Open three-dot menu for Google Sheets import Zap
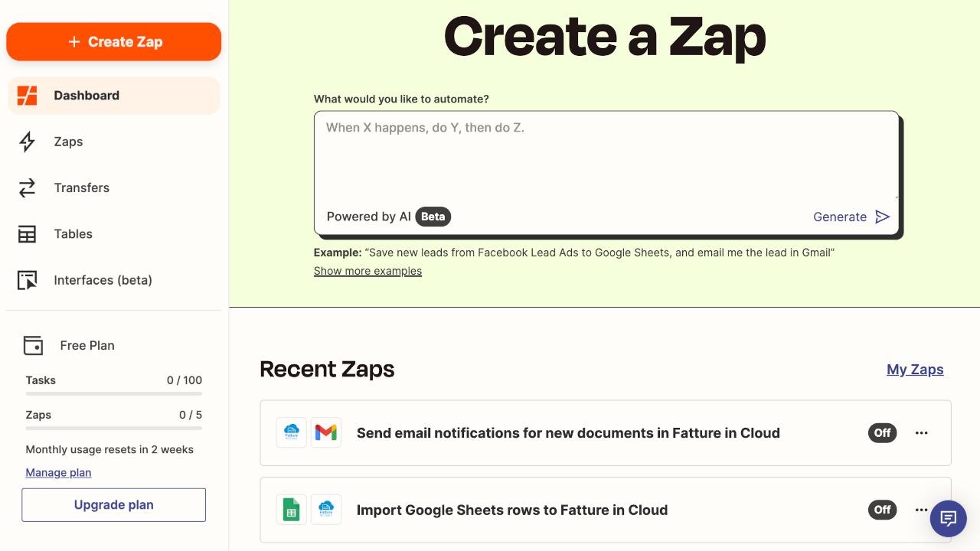This screenshot has height=551, width=980. 921,510
